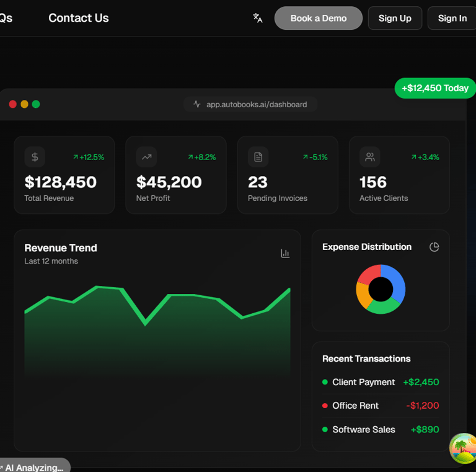
Task: Click the yellow minimize dot in mock window
Action: (24, 104)
